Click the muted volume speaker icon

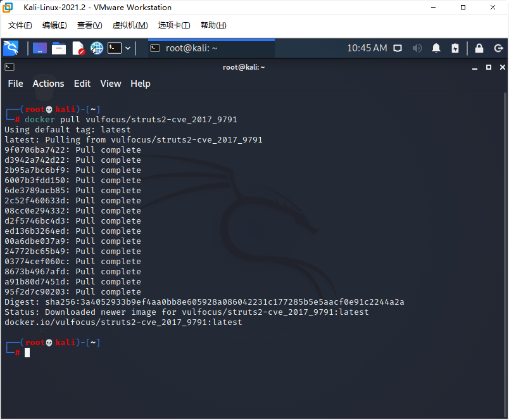[x=417, y=48]
